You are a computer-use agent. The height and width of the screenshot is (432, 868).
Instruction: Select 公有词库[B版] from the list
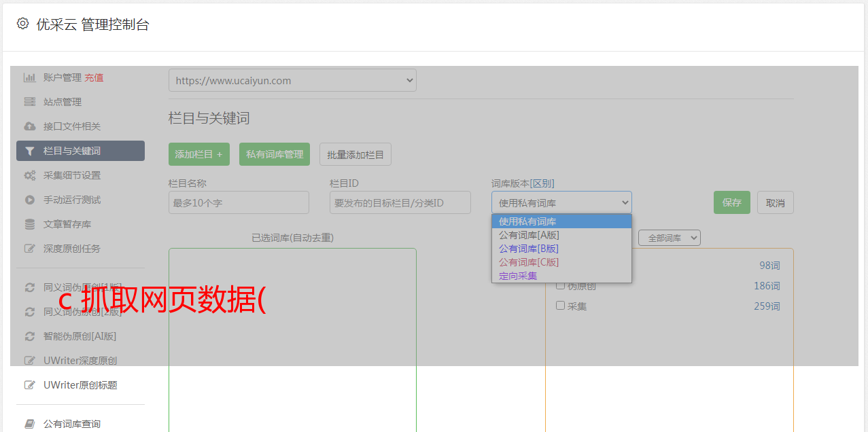point(561,249)
